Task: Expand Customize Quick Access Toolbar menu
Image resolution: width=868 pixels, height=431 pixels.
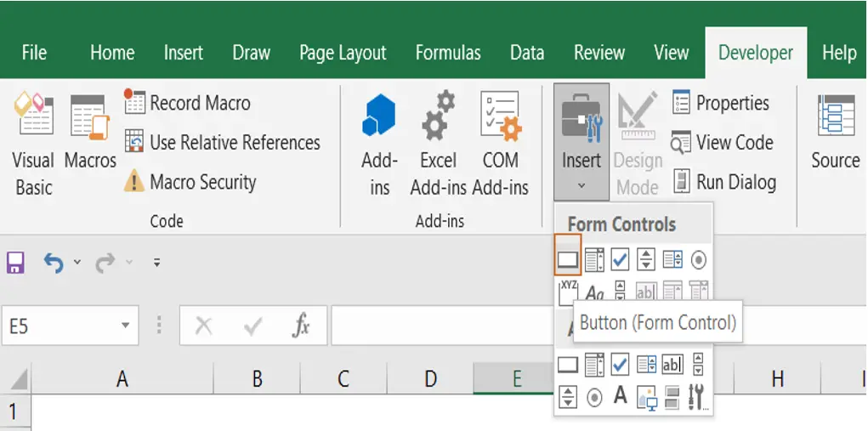Action: (157, 263)
